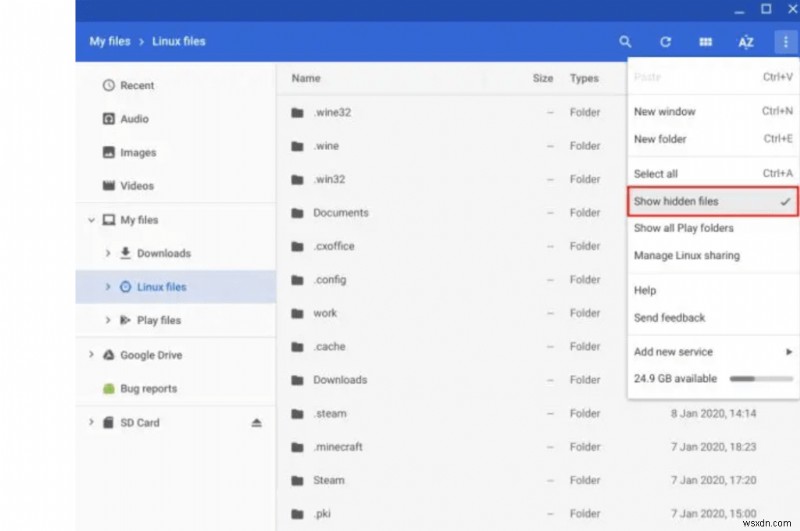Click the SD Card icon in sidebar
This screenshot has height=531, width=800.
[108, 422]
